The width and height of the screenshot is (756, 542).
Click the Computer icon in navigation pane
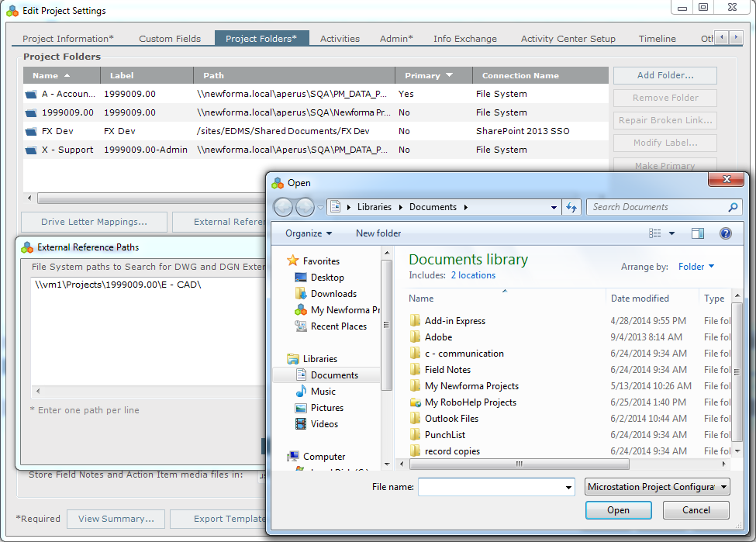(x=292, y=456)
